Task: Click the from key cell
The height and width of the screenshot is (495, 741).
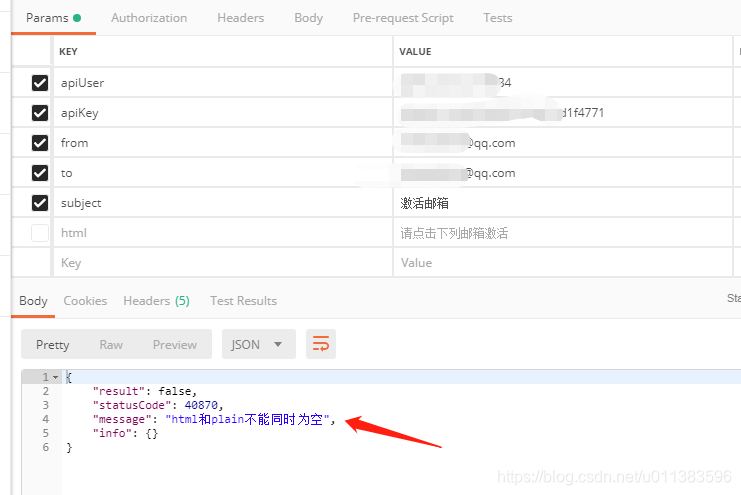Action: [x=223, y=143]
